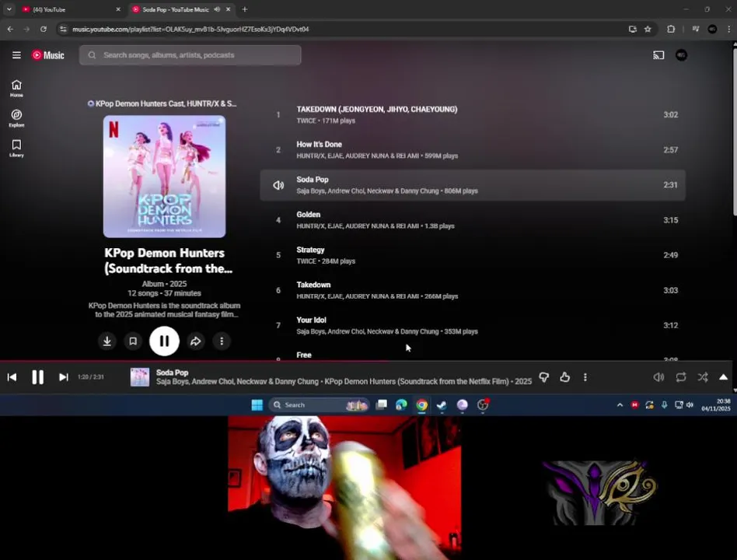
Task: Share the album arrow icon
Action: point(196,341)
